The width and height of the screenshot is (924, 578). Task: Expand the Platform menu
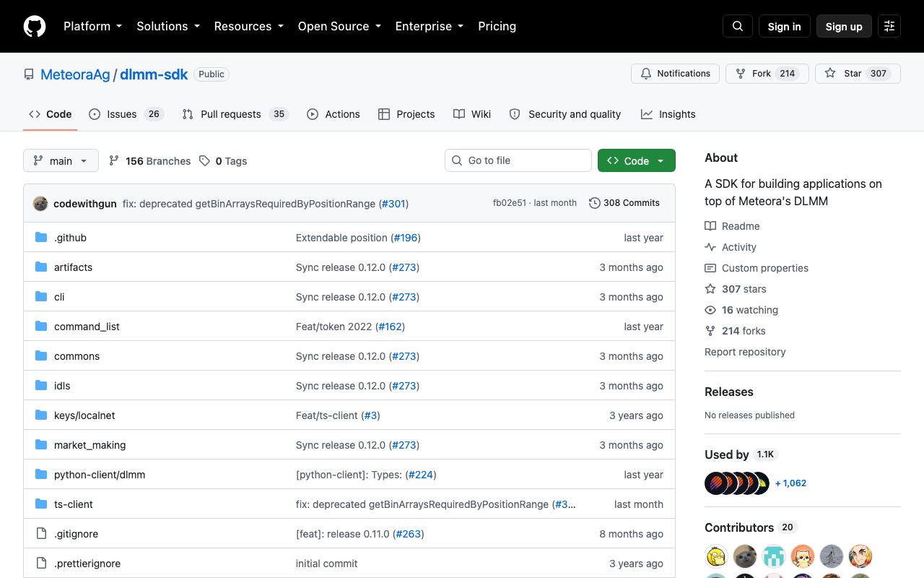pos(92,26)
